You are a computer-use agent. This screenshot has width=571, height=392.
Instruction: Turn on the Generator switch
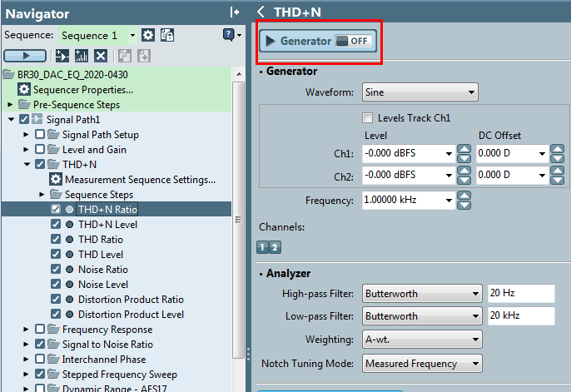tap(353, 41)
